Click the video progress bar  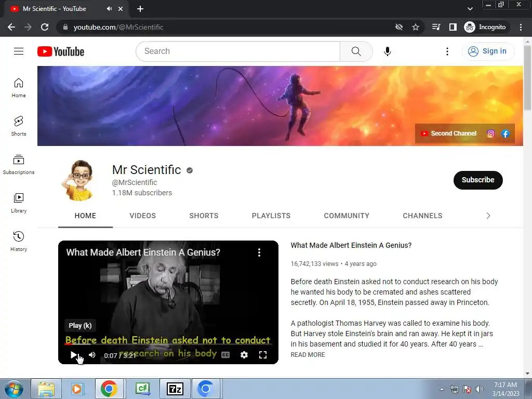[168, 344]
